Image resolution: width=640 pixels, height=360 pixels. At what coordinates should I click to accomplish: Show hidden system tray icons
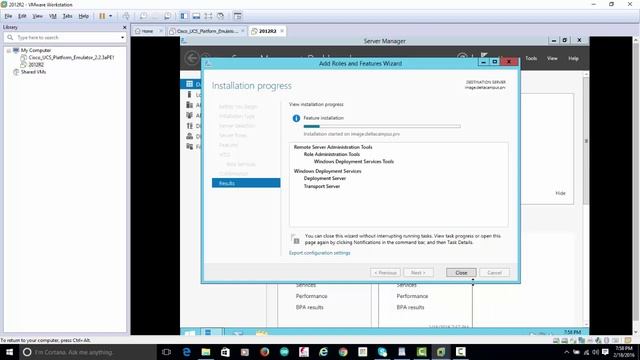pos(567,352)
